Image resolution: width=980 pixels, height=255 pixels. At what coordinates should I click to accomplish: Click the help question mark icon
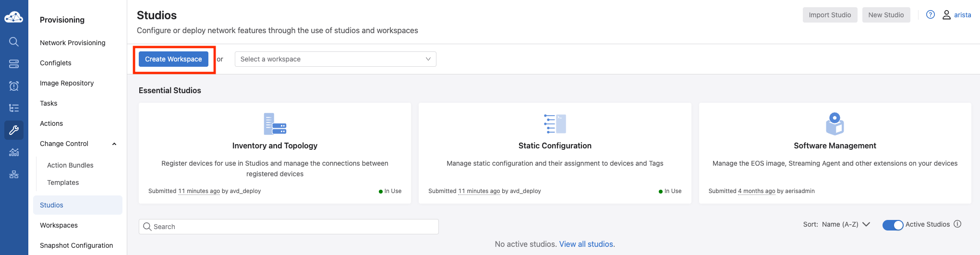tap(930, 15)
